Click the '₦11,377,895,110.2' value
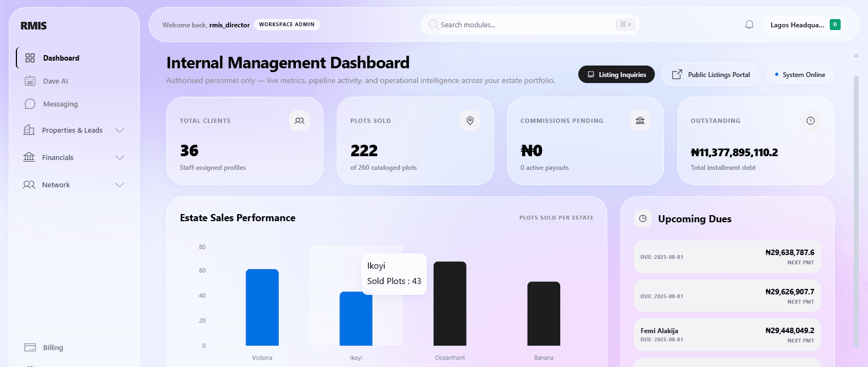 tap(735, 152)
